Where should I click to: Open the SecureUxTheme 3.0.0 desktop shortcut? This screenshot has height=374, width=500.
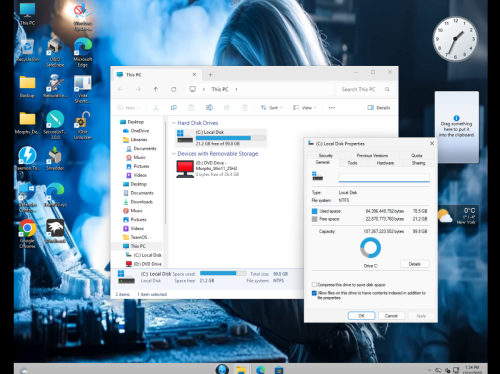(x=55, y=125)
